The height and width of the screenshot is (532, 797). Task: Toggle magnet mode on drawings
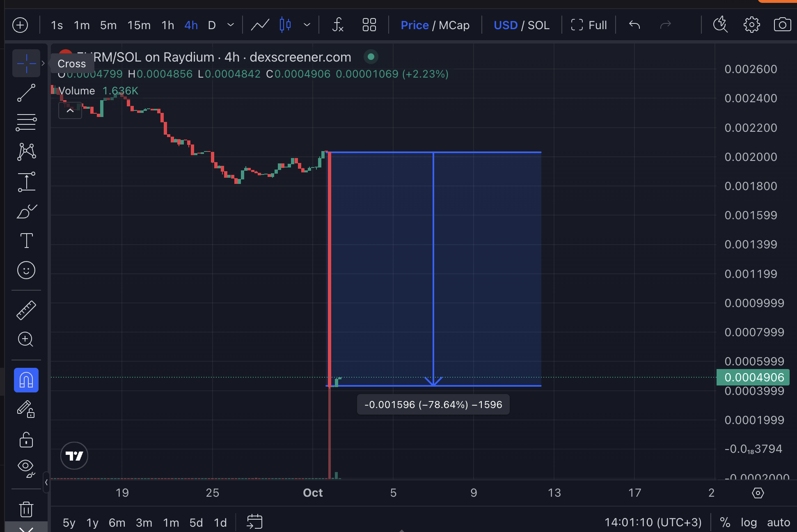tap(26, 380)
